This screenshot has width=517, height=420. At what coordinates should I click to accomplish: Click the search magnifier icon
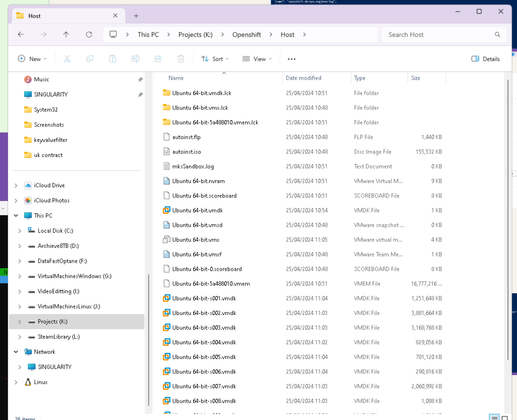(x=498, y=35)
